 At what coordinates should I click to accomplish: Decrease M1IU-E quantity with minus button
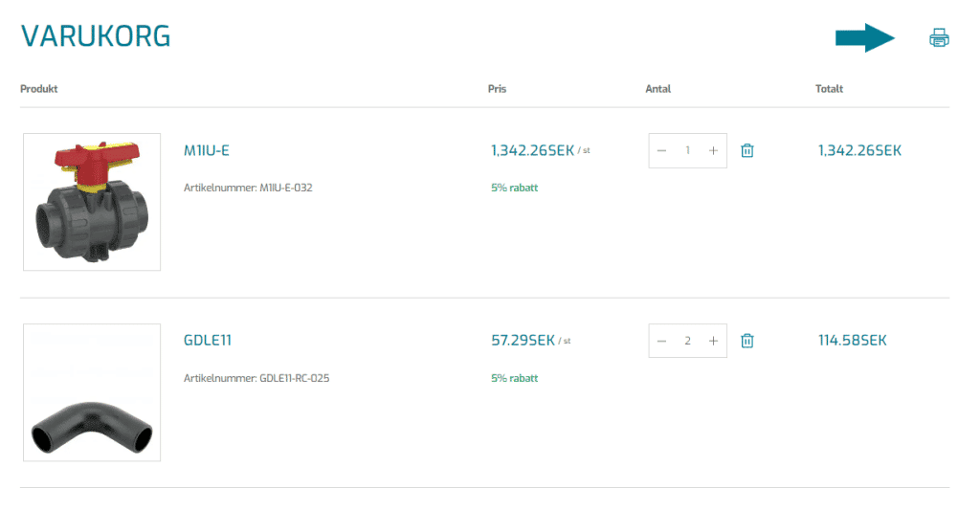(661, 150)
